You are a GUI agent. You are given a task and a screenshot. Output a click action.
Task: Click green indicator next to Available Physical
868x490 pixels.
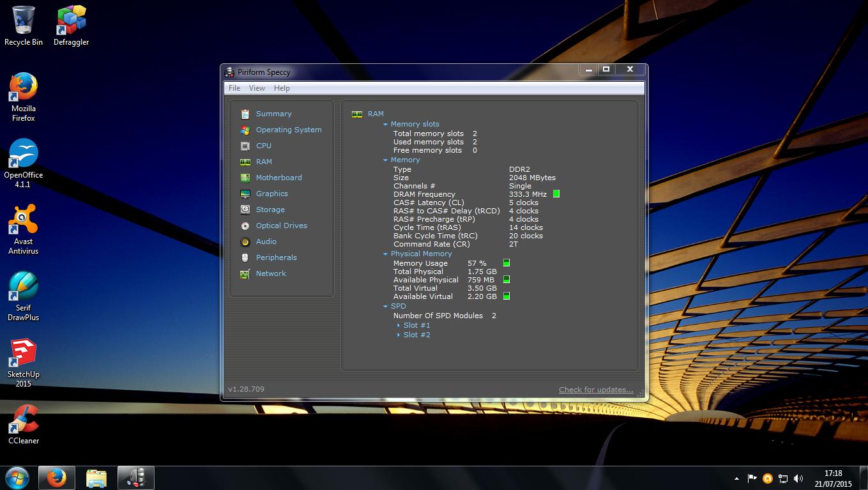tap(506, 279)
